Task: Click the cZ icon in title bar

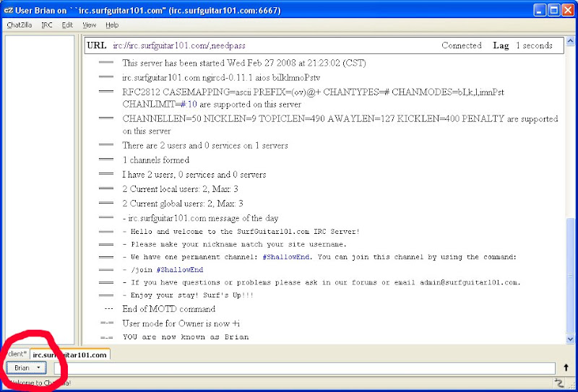Action: pos(9,9)
